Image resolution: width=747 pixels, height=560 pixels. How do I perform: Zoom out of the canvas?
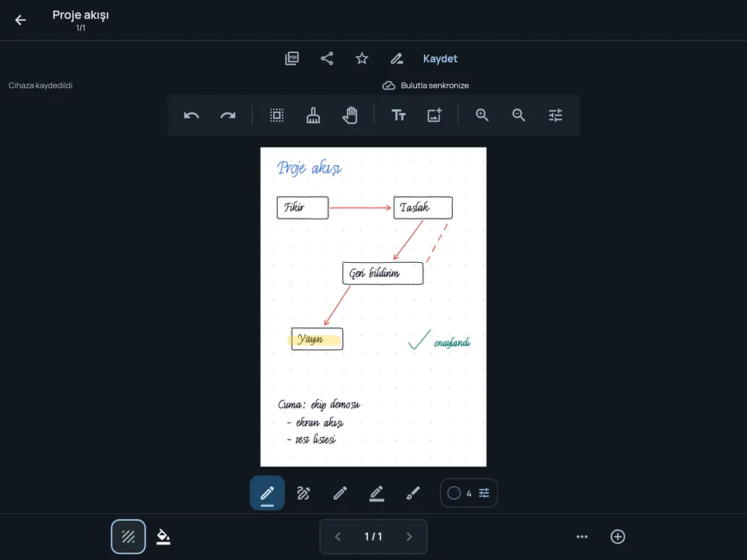tap(518, 115)
